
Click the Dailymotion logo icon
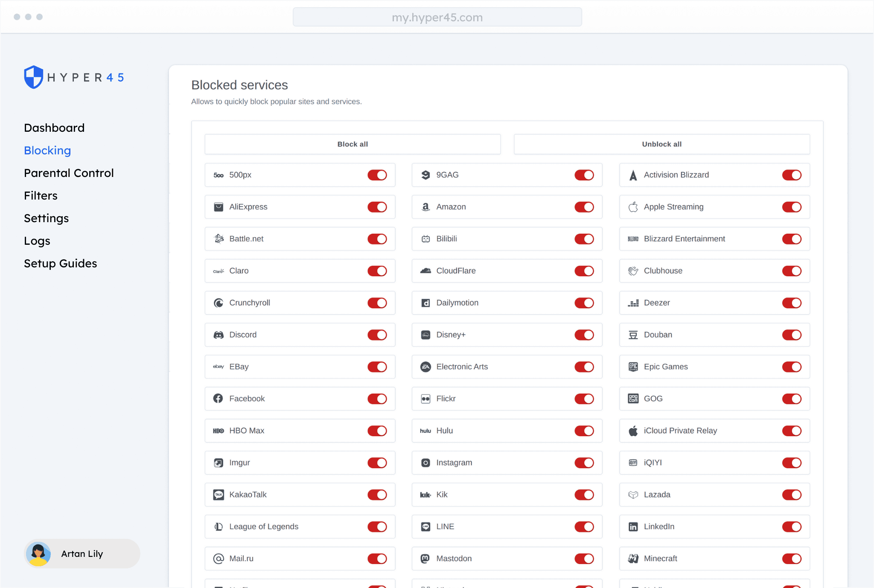coord(425,303)
